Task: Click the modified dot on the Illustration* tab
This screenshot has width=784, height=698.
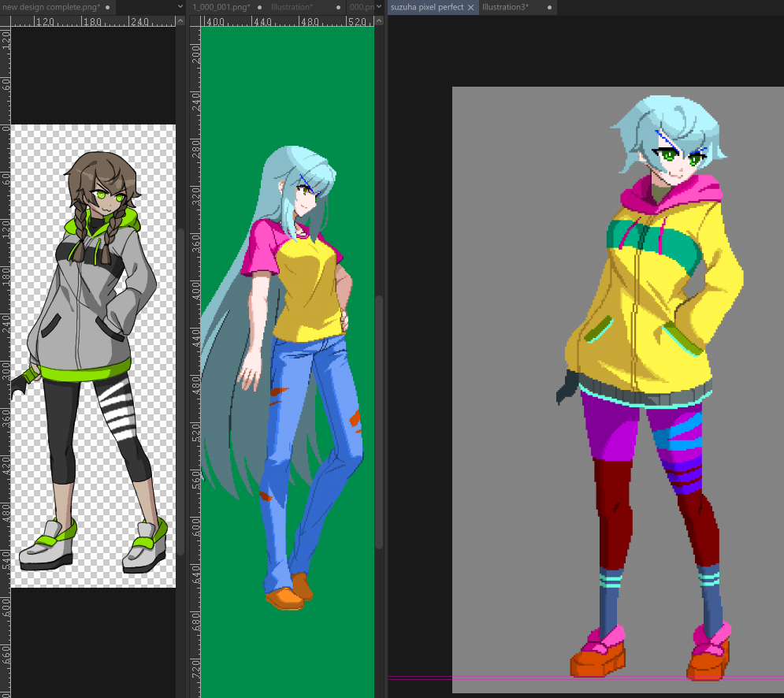Action: click(x=339, y=8)
